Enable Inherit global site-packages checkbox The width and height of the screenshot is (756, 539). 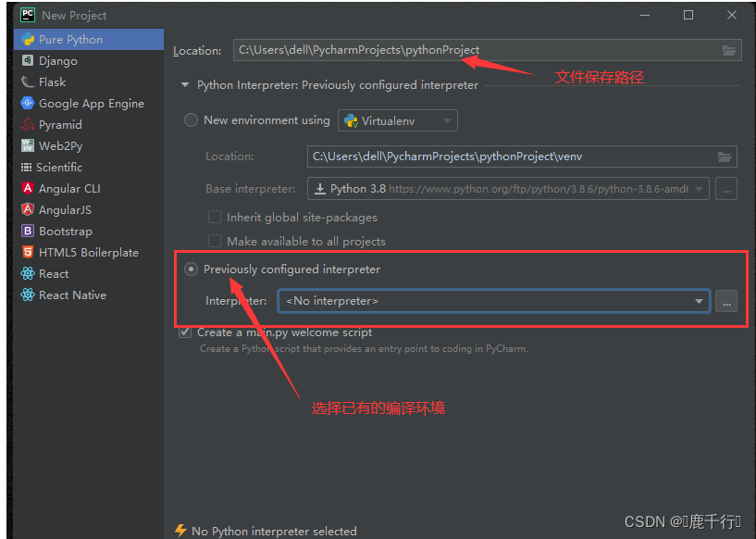[x=215, y=217]
